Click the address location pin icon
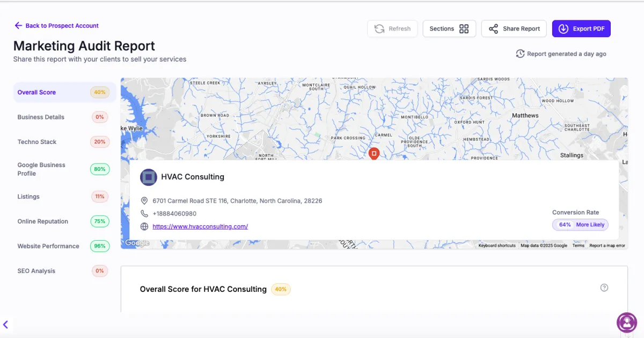 pos(144,201)
